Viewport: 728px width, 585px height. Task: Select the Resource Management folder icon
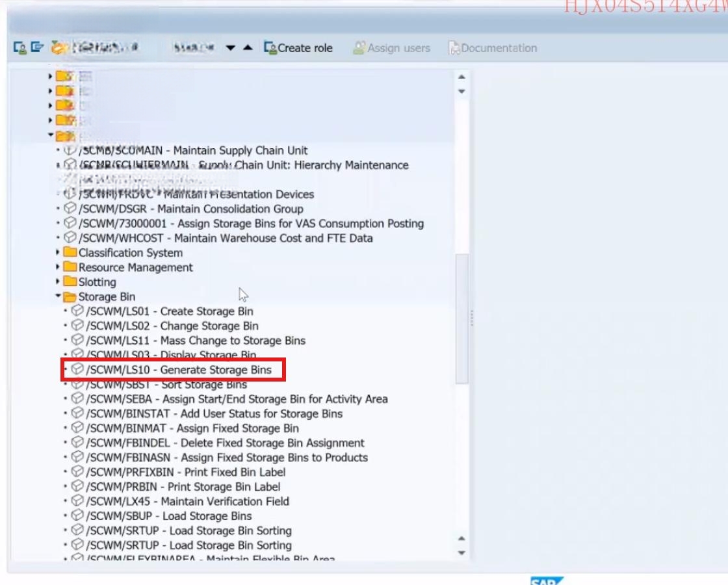pos(70,266)
